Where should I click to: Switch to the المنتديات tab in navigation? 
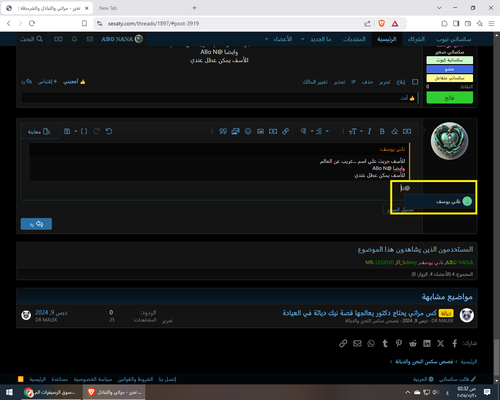pyautogui.click(x=354, y=39)
